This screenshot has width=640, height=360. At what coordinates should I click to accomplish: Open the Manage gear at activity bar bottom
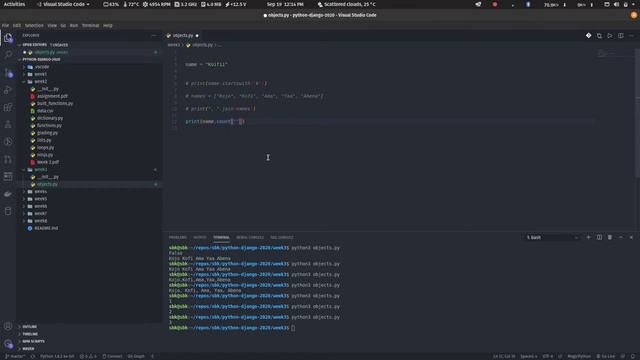pyautogui.click(x=8, y=344)
